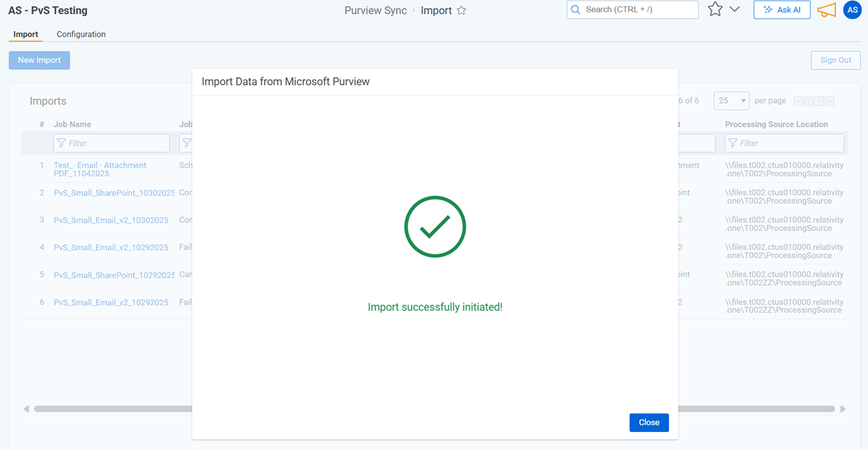Click the horizontal scrollbar right arrow
Viewport: 868px width, 450px height.
pyautogui.click(x=843, y=409)
